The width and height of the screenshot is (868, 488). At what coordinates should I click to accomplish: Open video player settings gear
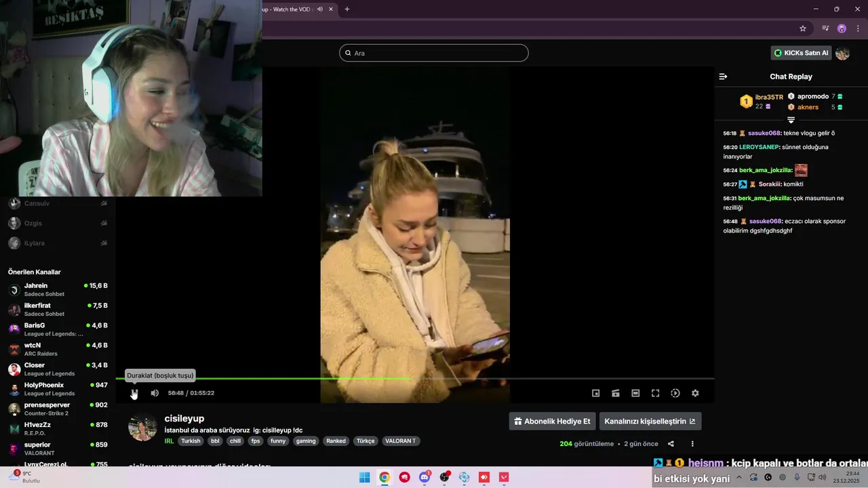click(695, 393)
